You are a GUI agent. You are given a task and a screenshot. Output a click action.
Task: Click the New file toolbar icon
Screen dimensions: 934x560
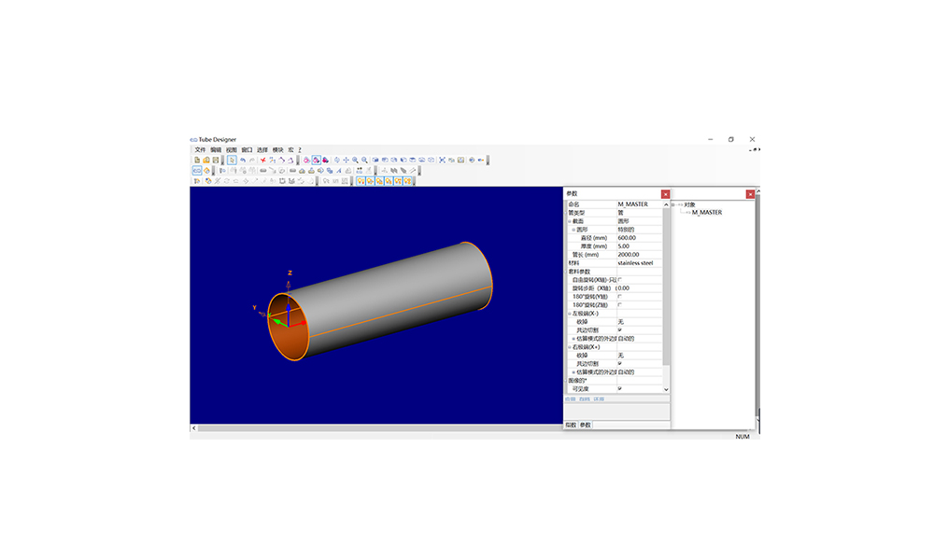(197, 161)
